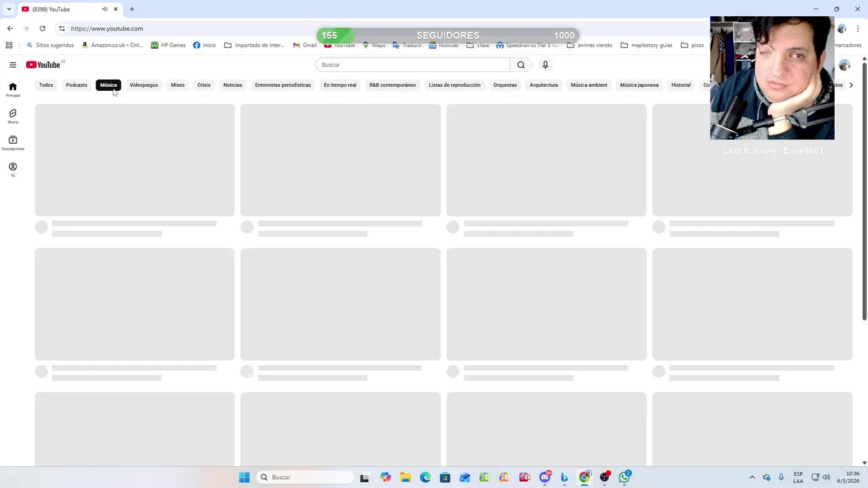Select the Música japonesa chip

point(639,85)
